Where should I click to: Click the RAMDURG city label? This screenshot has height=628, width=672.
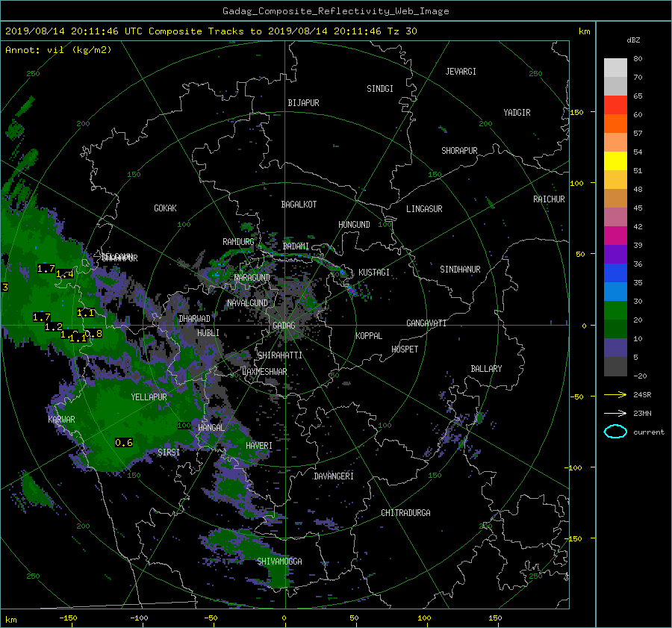238,242
